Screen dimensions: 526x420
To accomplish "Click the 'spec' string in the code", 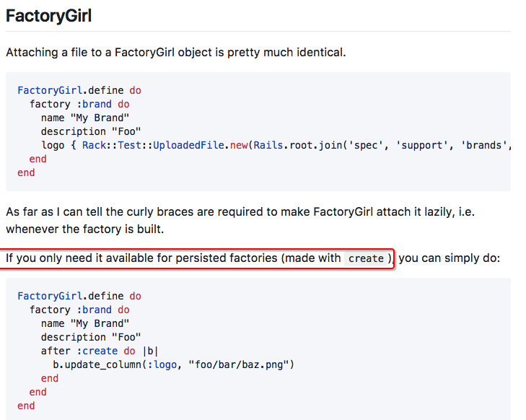I will (365, 145).
